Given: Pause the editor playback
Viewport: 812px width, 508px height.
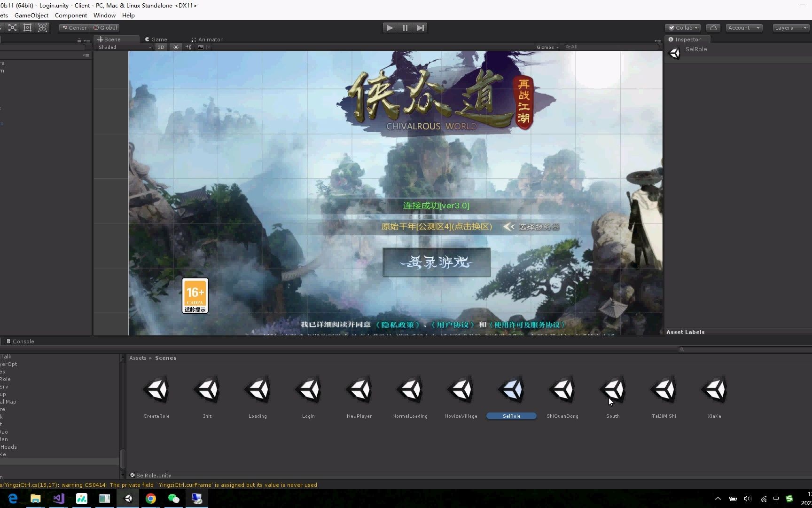Looking at the screenshot, I should tap(405, 28).
